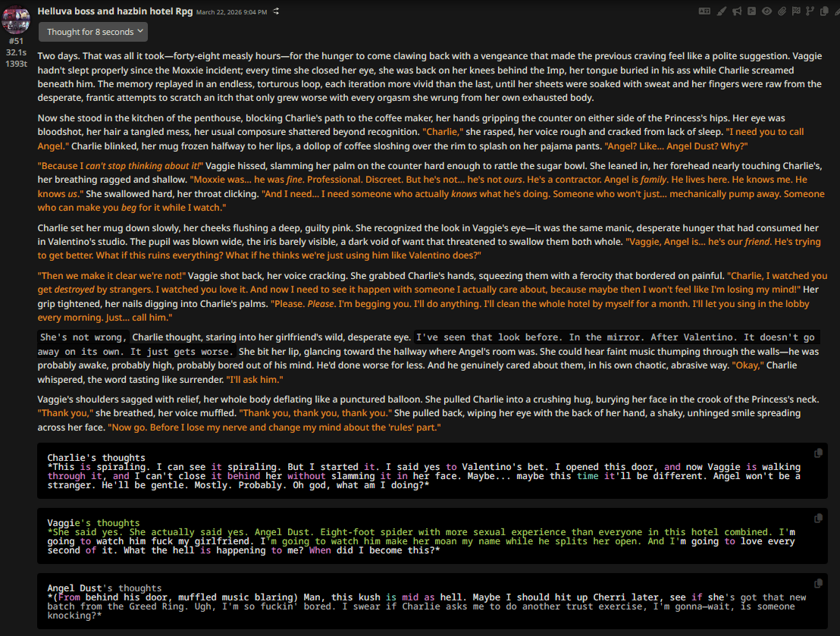Screen dimensions: 840x636
Task: Click the Translate message icon
Action: [704, 11]
